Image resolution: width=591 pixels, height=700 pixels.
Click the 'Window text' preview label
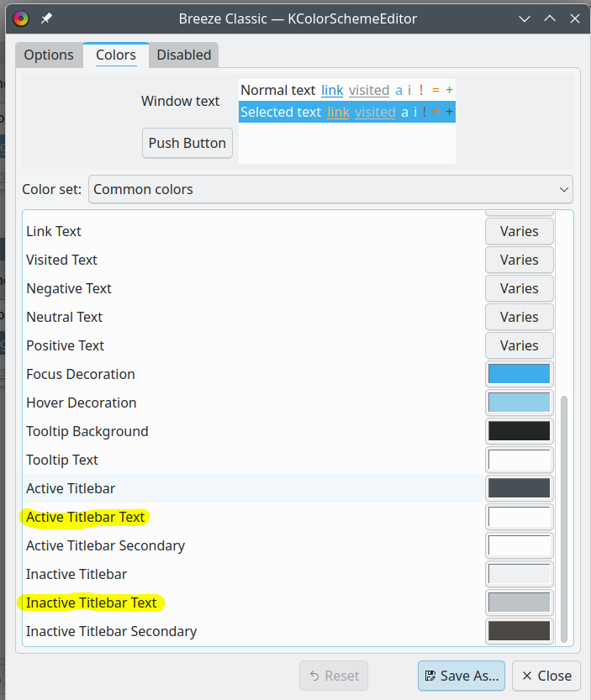[x=181, y=101]
